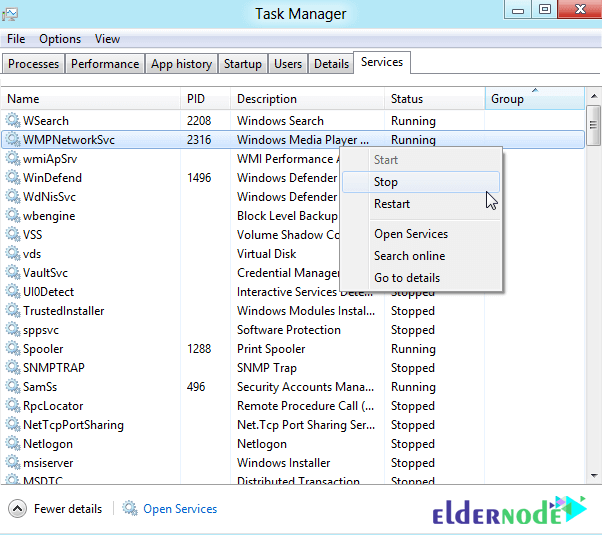602x535 pixels.
Task: Click the msiserver service gear icon
Action: (x=13, y=462)
